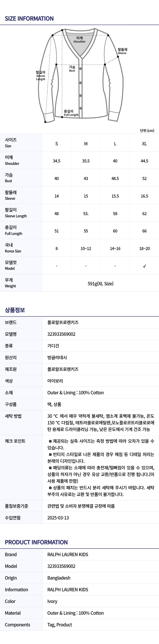Click the SIZE INFORMATION heading
This screenshot has height=644, width=159.
[x=29, y=19]
